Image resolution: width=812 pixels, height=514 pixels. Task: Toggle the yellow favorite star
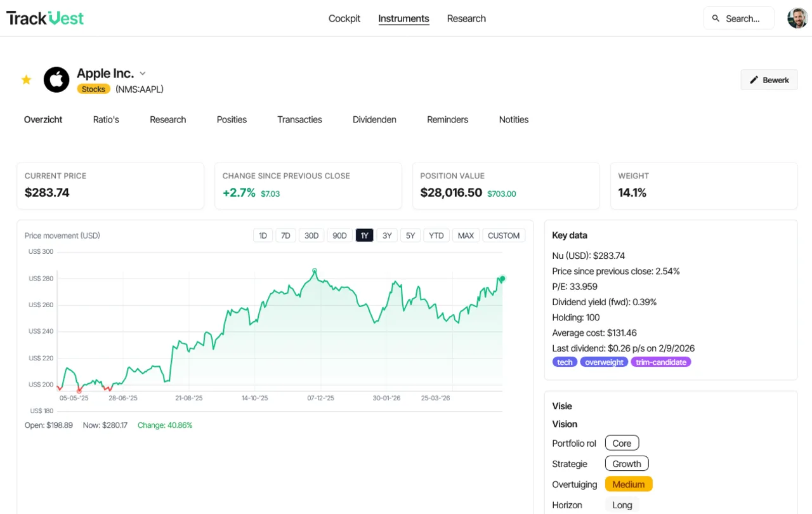(26, 80)
